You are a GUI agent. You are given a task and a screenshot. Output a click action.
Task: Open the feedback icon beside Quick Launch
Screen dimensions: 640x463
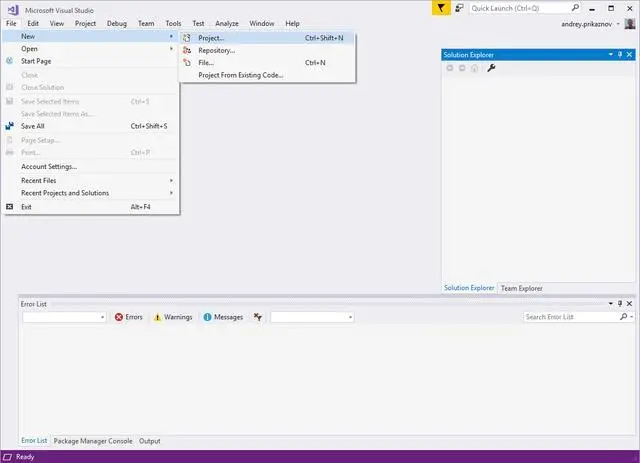click(459, 8)
